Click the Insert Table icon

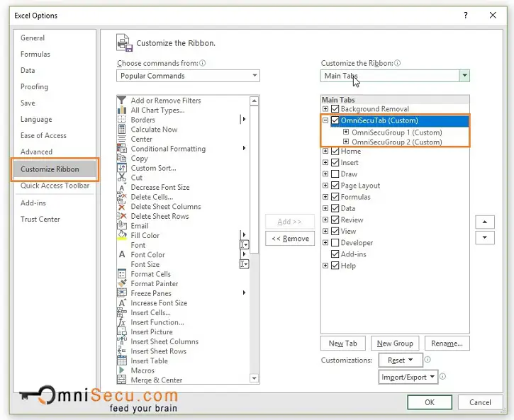coord(122,361)
